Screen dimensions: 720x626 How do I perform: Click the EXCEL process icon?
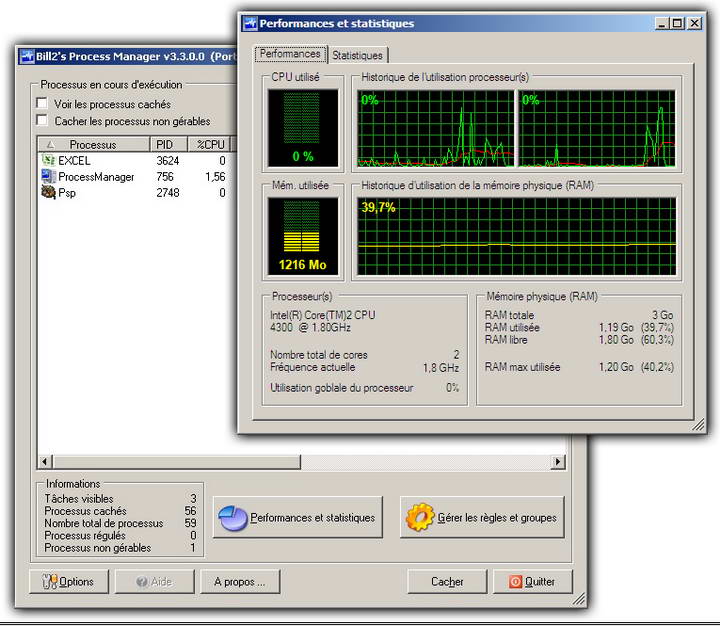coord(48,160)
